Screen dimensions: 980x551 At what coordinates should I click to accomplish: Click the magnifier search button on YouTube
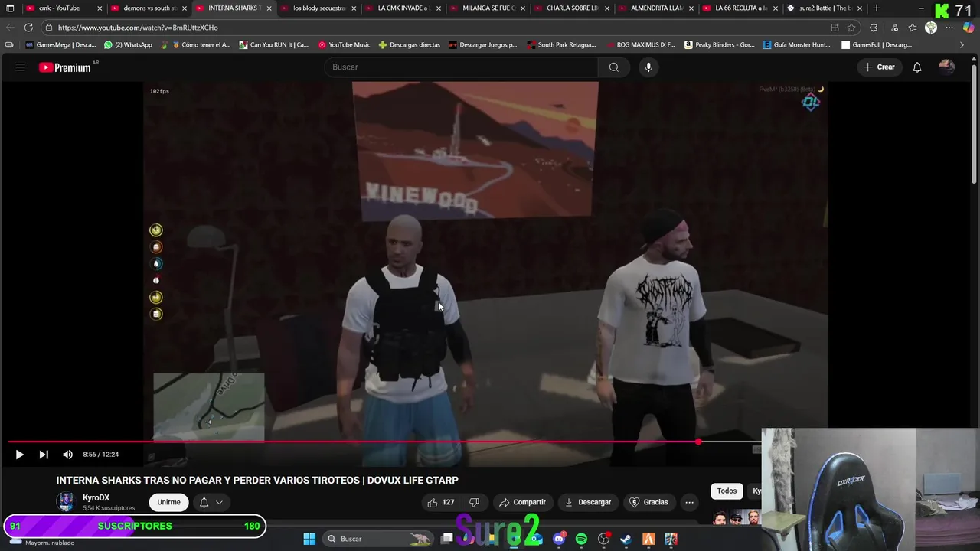point(614,67)
